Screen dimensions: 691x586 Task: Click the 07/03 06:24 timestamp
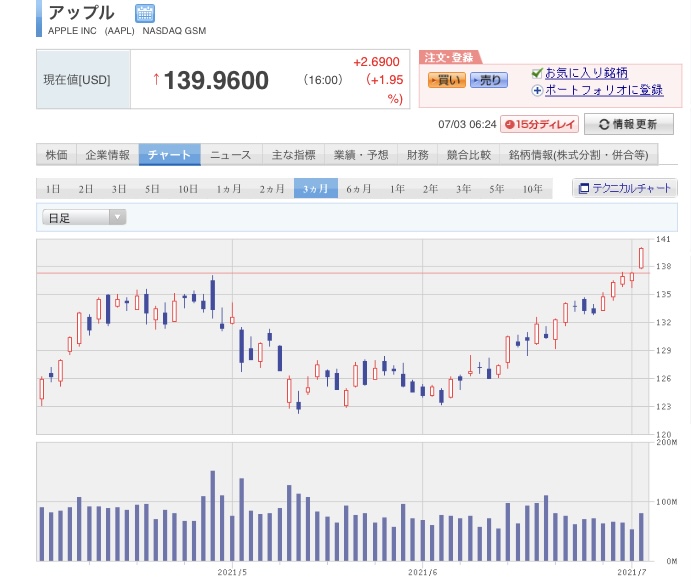pyautogui.click(x=467, y=124)
